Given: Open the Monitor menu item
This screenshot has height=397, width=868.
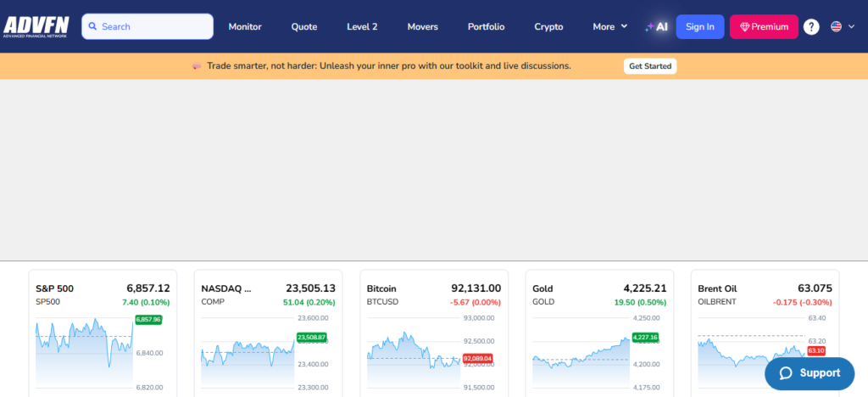Looking at the screenshot, I should pyautogui.click(x=245, y=26).
